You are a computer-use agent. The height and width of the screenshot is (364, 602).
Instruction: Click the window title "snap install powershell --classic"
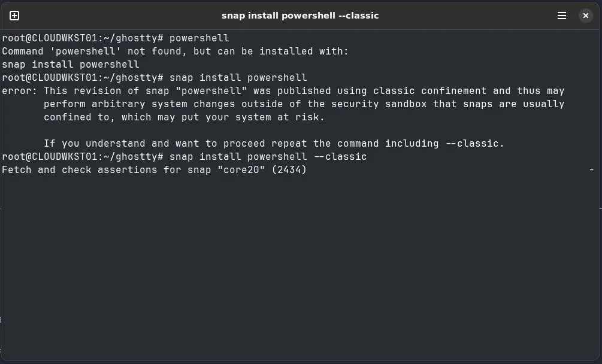tap(300, 16)
